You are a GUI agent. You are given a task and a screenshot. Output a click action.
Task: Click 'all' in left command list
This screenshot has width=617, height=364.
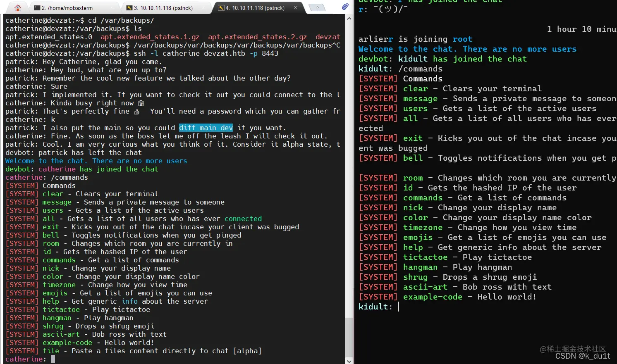pyautogui.click(x=49, y=219)
